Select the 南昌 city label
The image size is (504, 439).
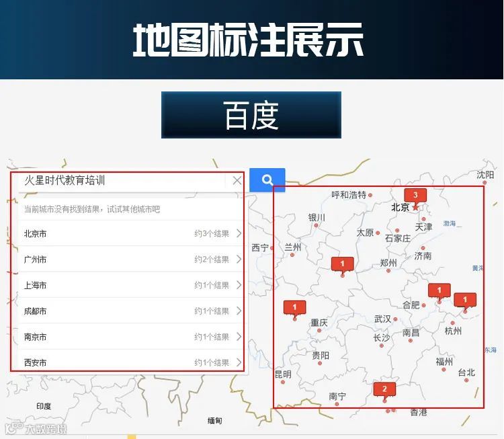click(411, 332)
